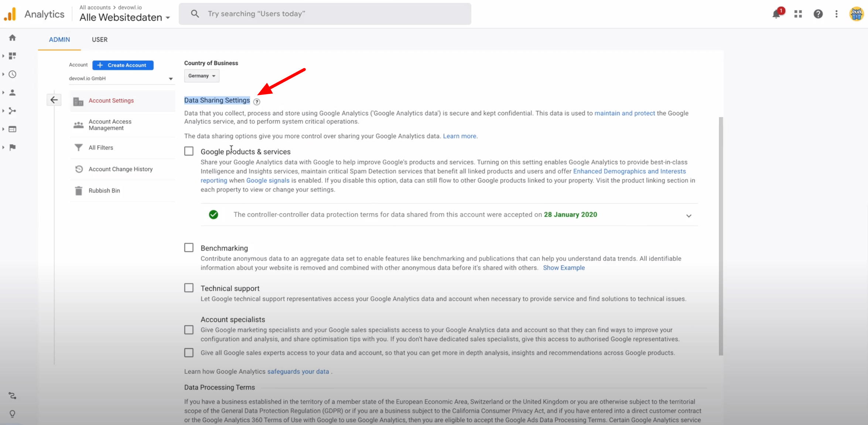
Task: Click the Conversions flag icon in sidebar
Action: (12, 147)
